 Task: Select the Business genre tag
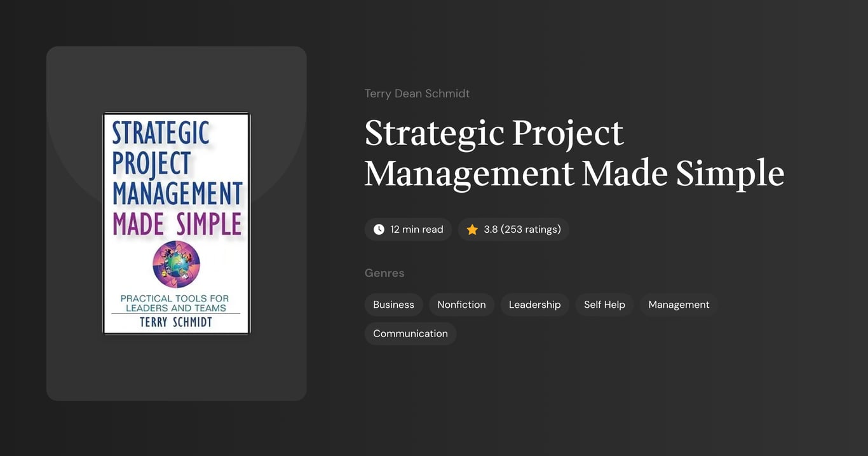(x=393, y=304)
